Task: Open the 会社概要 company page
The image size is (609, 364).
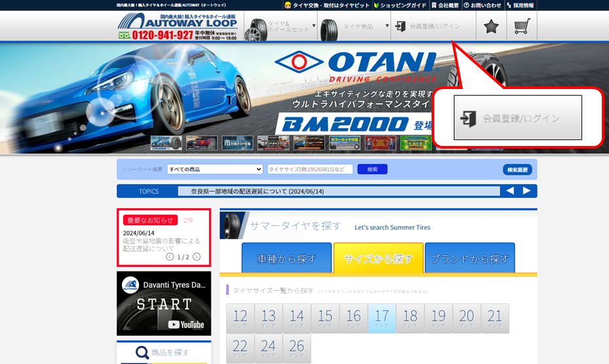Action: click(445, 5)
